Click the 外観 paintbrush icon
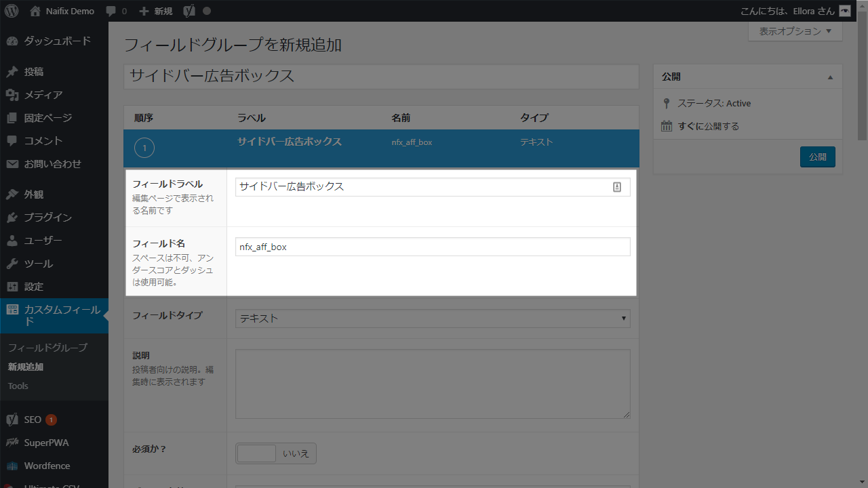Screen dimensions: 868x488 (x=12, y=195)
